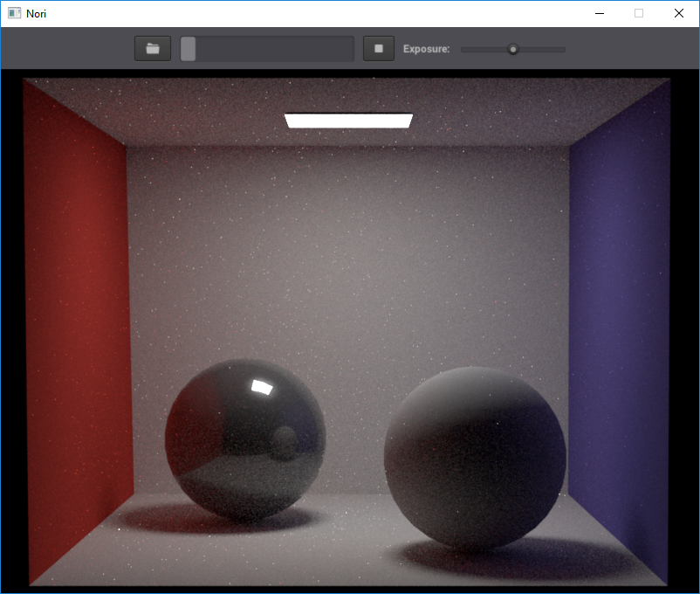The image size is (700, 594).
Task: Click the Exposure label
Action: pyautogui.click(x=426, y=49)
